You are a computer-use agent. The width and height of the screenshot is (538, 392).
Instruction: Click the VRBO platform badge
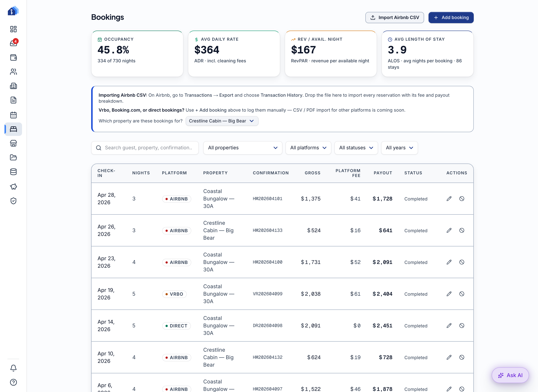174,294
